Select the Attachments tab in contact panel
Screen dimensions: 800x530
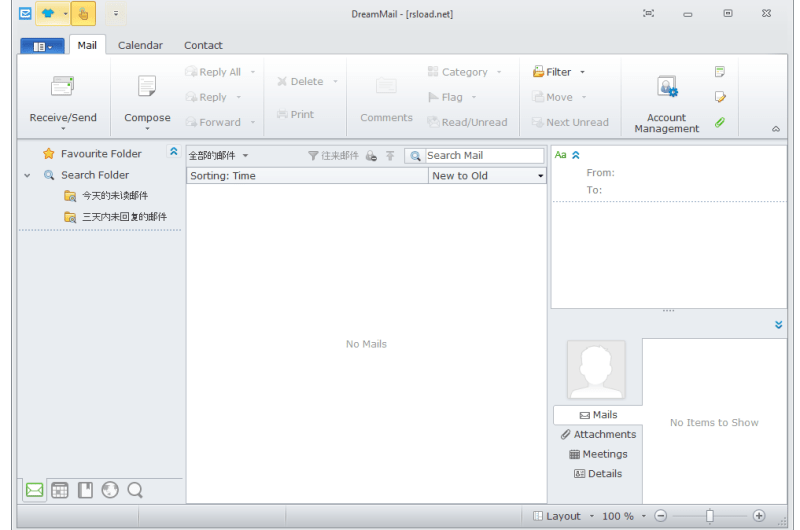coord(598,435)
